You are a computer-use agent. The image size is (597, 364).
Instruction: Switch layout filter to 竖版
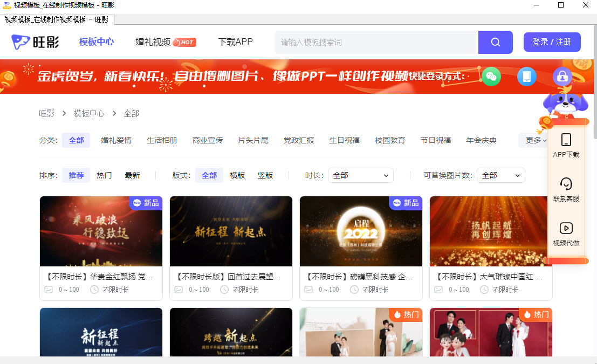coord(265,175)
